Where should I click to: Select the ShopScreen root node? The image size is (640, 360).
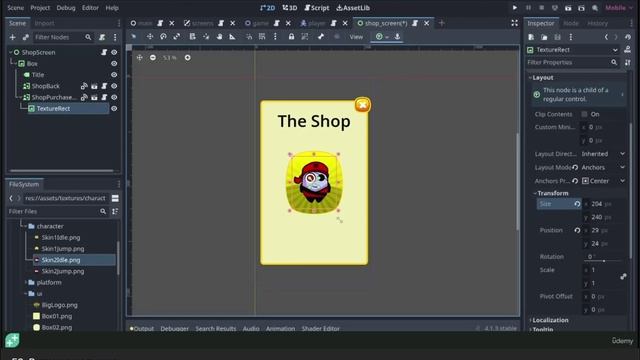pyautogui.click(x=38, y=52)
